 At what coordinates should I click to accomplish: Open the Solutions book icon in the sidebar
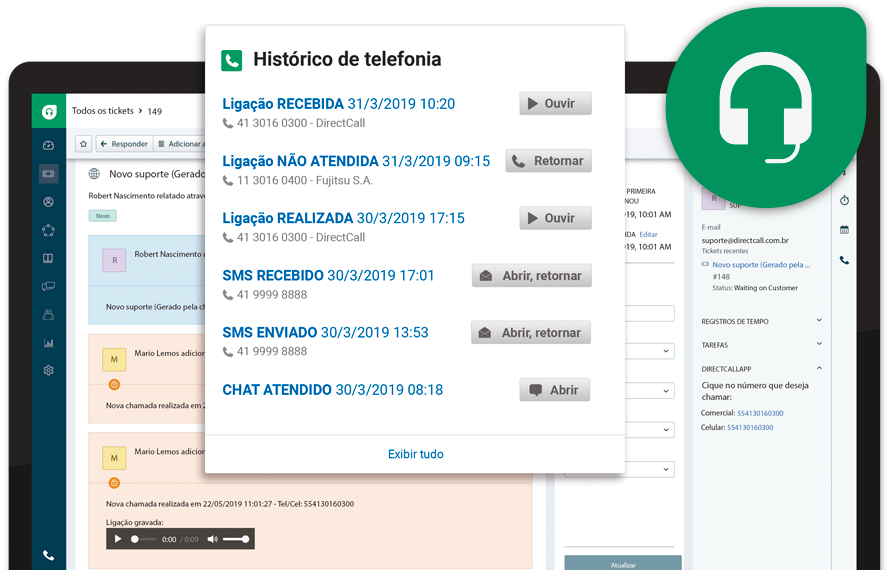click(49, 258)
